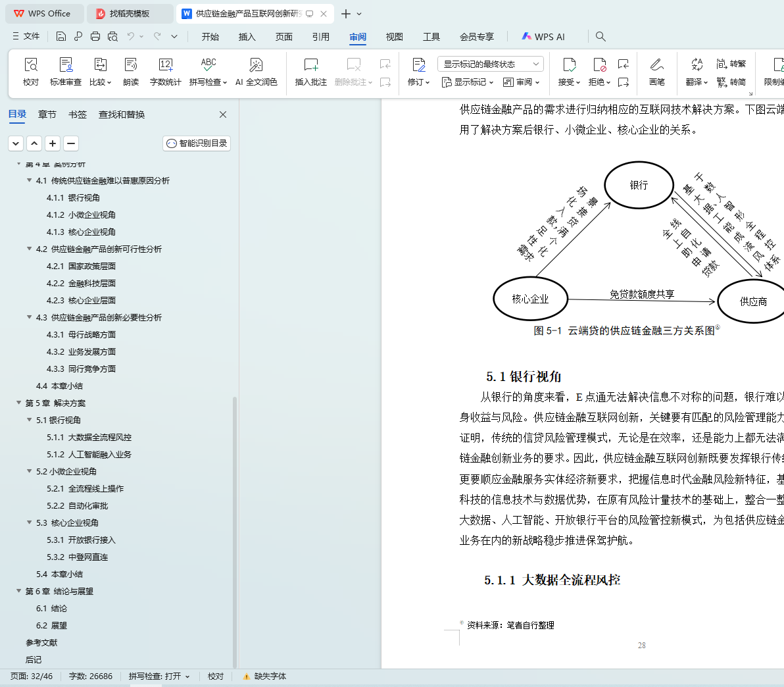This screenshot has width=784, height=687.
Task: Switch to the 开始 ribbon tab
Action: tap(210, 37)
